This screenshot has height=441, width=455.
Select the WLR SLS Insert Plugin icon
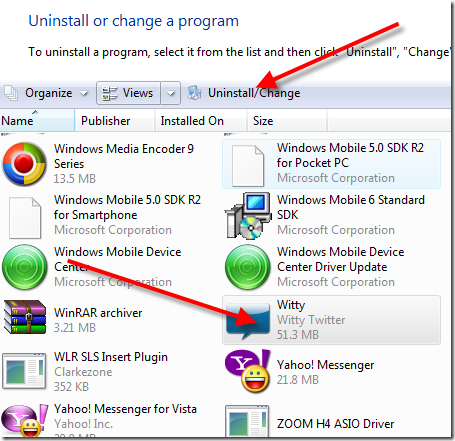[24, 371]
